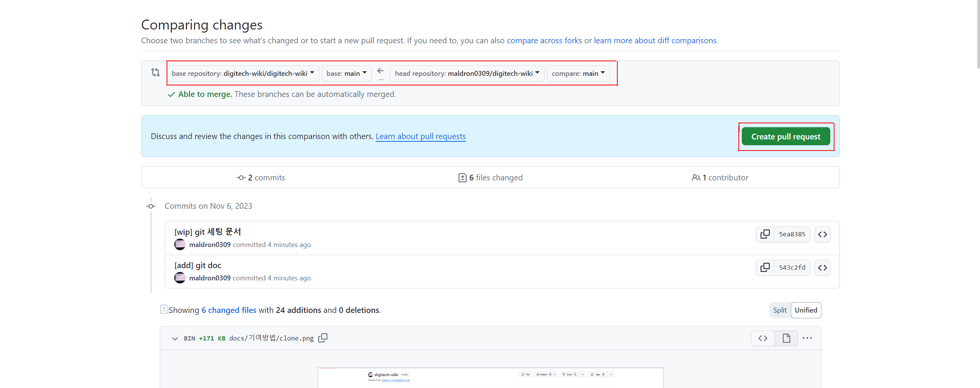Open the clone.png file options menu
Viewport: 980px width, 388px height.
click(x=807, y=338)
